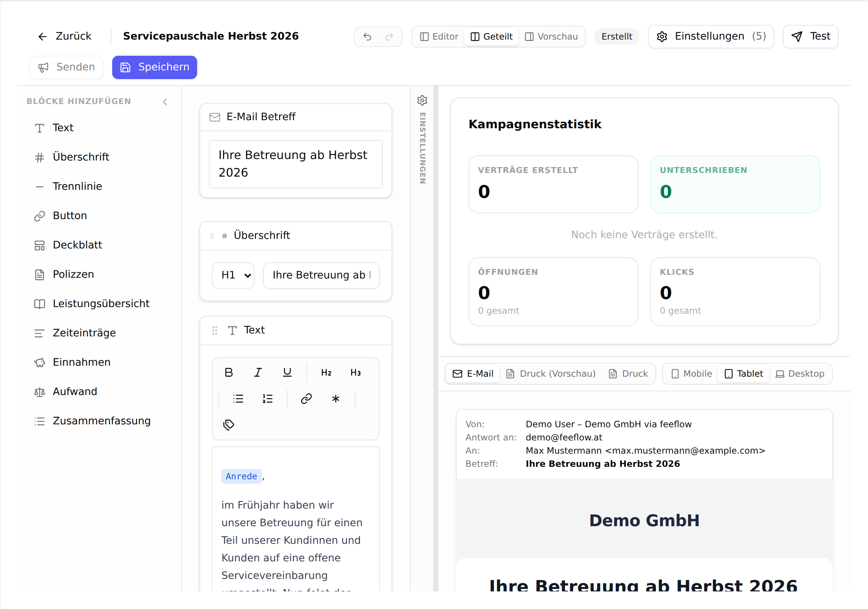Click the Anrede placeholder chip
Screen dimensions: 868x609
(241, 476)
